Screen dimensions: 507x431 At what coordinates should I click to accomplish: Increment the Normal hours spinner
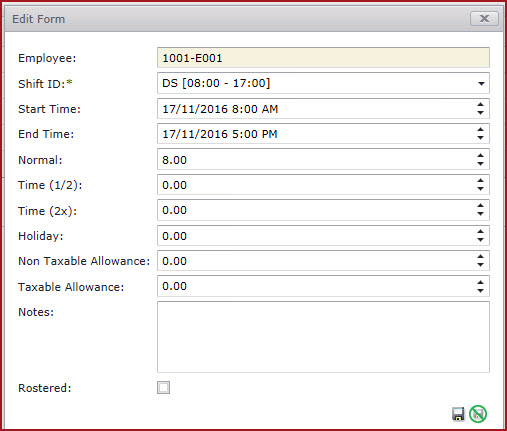pyautogui.click(x=480, y=156)
